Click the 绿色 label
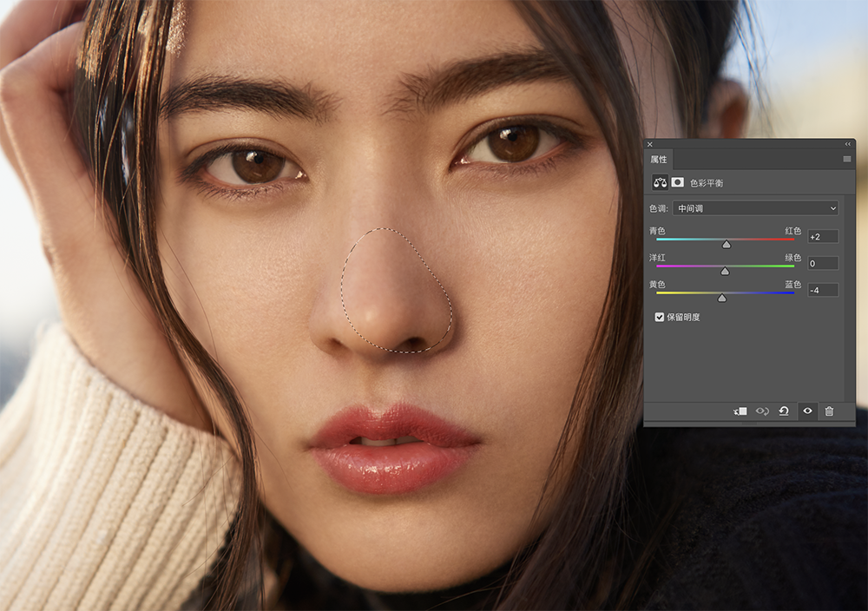The height and width of the screenshot is (611, 868). pyautogui.click(x=792, y=258)
